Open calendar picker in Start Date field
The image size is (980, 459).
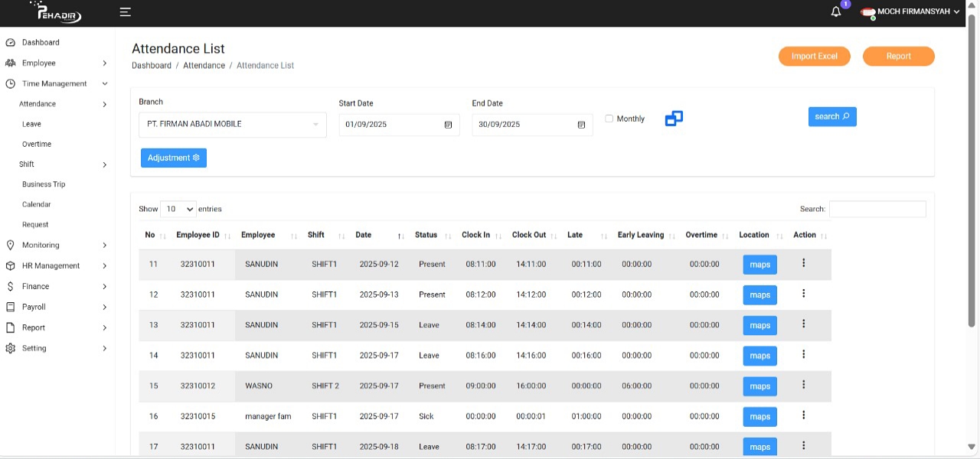(449, 125)
